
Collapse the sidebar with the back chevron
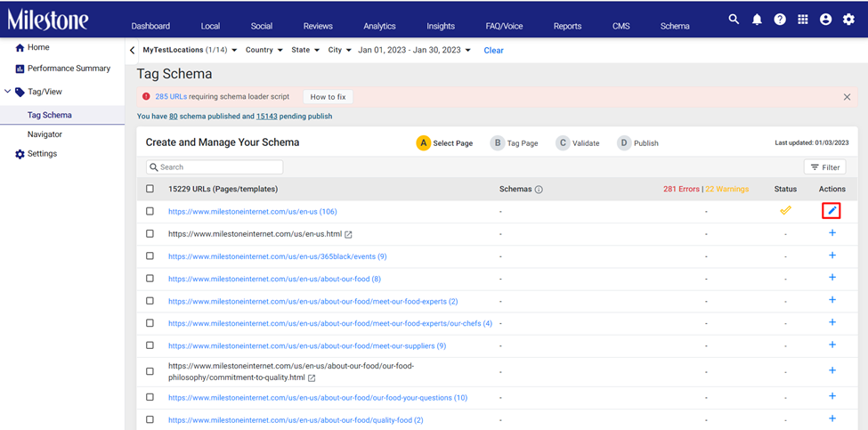pos(132,51)
